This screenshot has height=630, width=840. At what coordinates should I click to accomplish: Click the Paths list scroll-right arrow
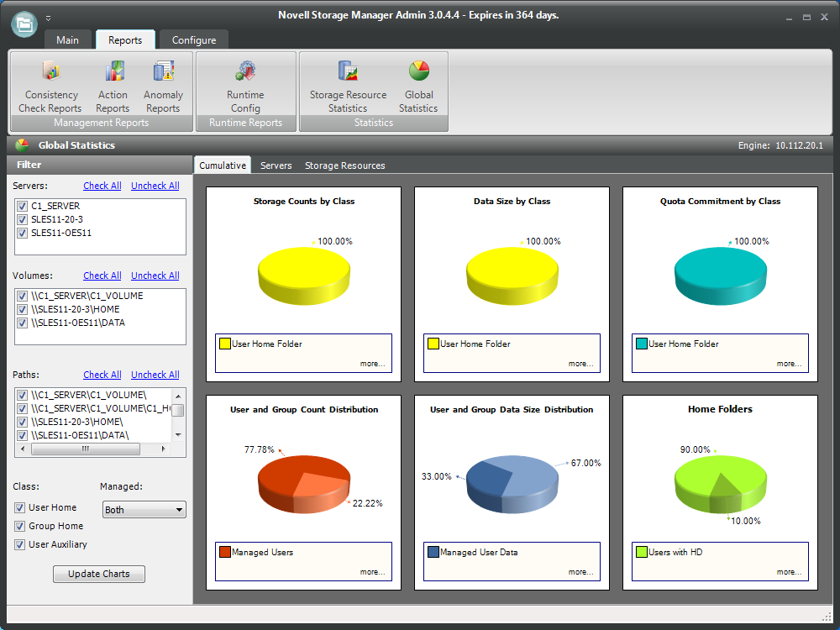point(163,449)
